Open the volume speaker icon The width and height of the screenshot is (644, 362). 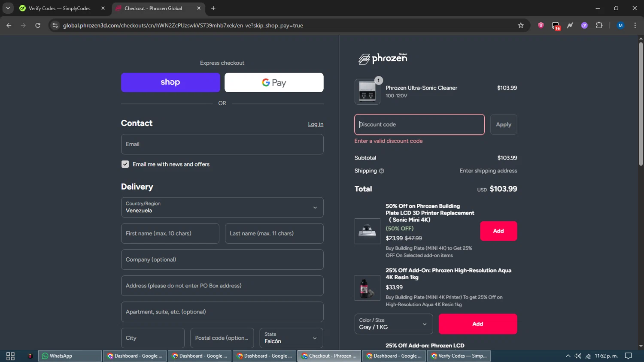pyautogui.click(x=578, y=356)
